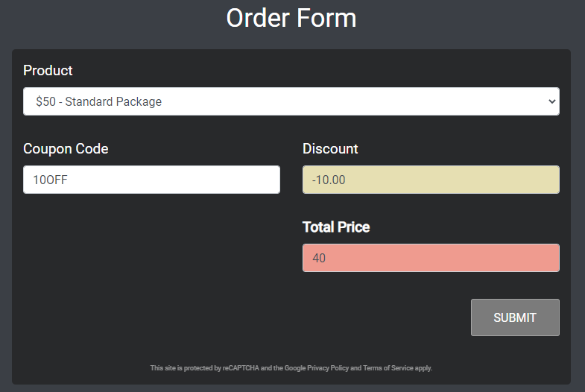Click the Product field label
Image resolution: width=585 pixels, height=392 pixels.
click(48, 71)
